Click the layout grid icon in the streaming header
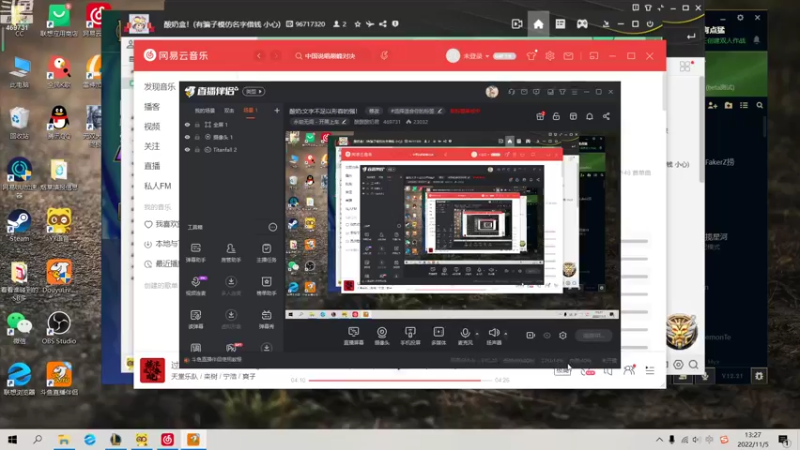Image resolution: width=800 pixels, height=450 pixels. pos(573,116)
